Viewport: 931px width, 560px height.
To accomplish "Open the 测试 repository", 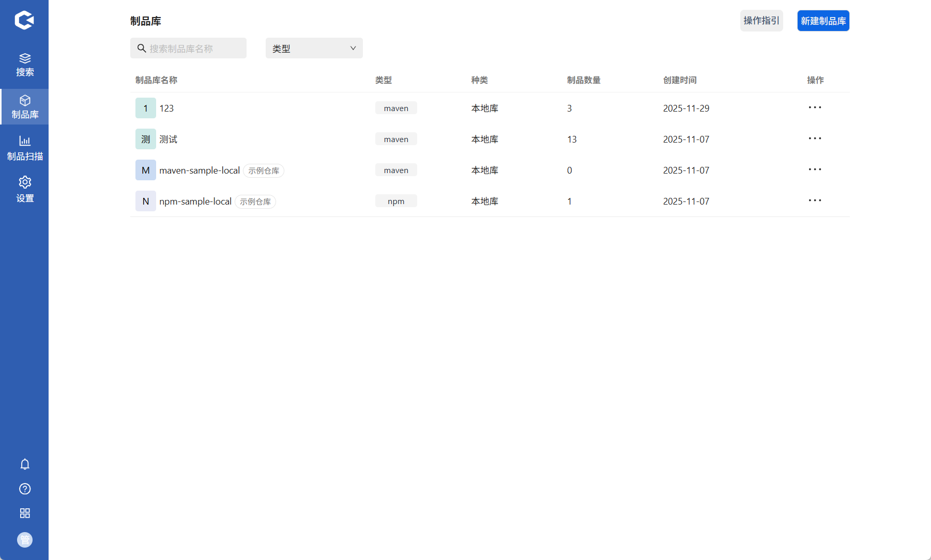I will pyautogui.click(x=168, y=139).
